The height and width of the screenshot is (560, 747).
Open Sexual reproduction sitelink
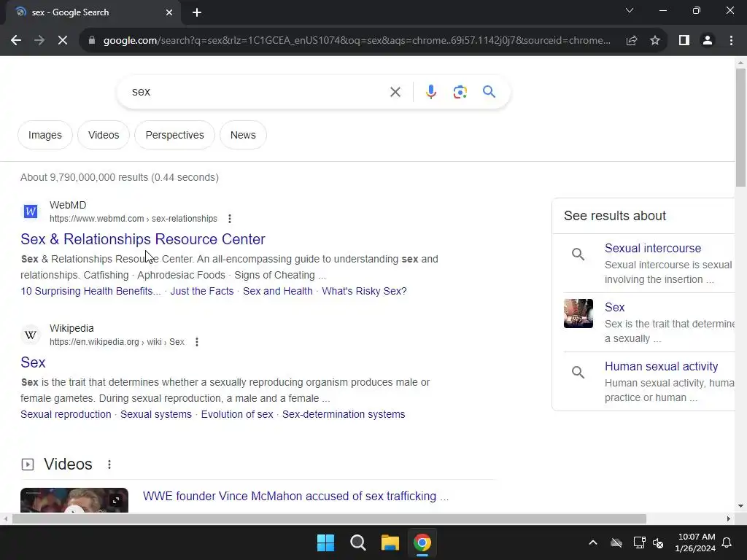(66, 414)
